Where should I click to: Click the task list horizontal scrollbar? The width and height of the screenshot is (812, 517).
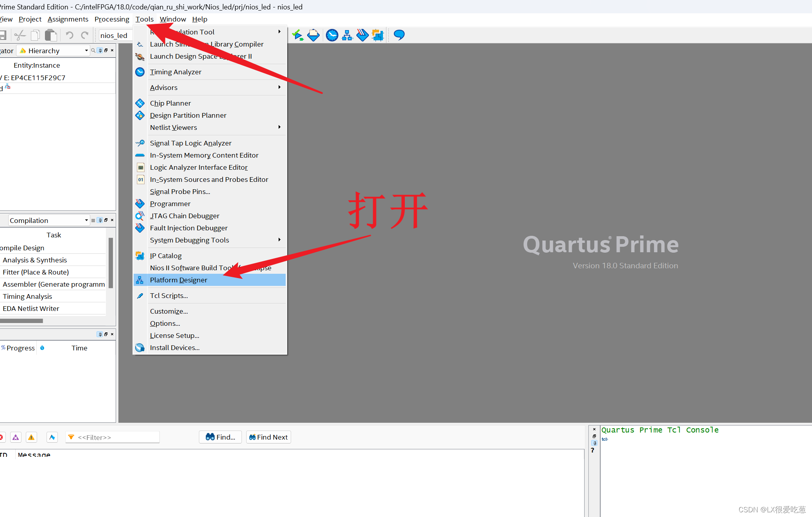(x=21, y=321)
